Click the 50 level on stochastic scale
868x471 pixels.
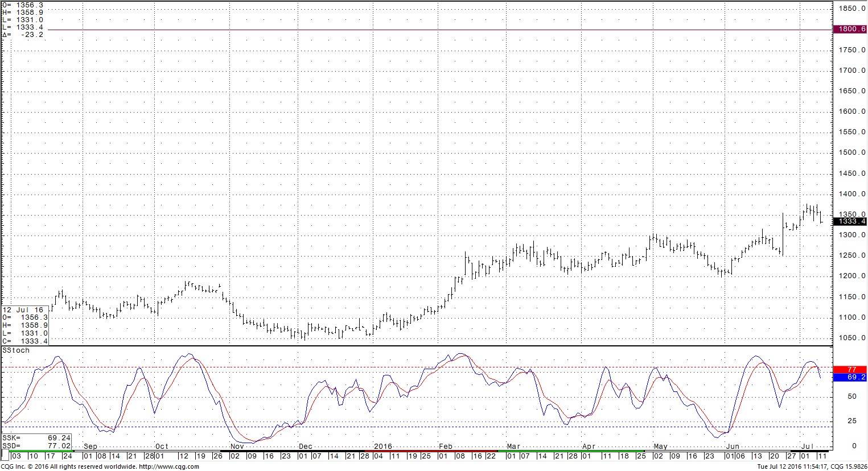point(852,396)
